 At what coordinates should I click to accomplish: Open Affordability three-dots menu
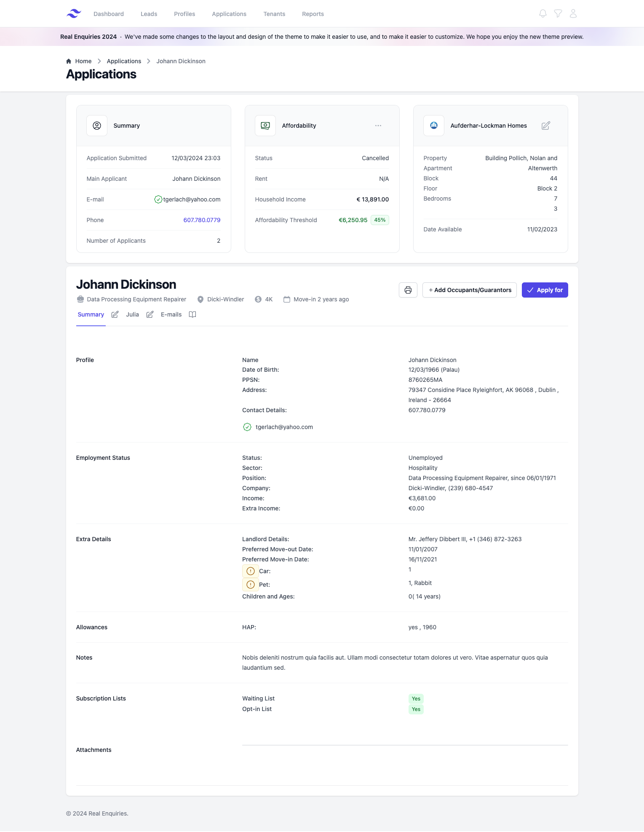pos(378,126)
